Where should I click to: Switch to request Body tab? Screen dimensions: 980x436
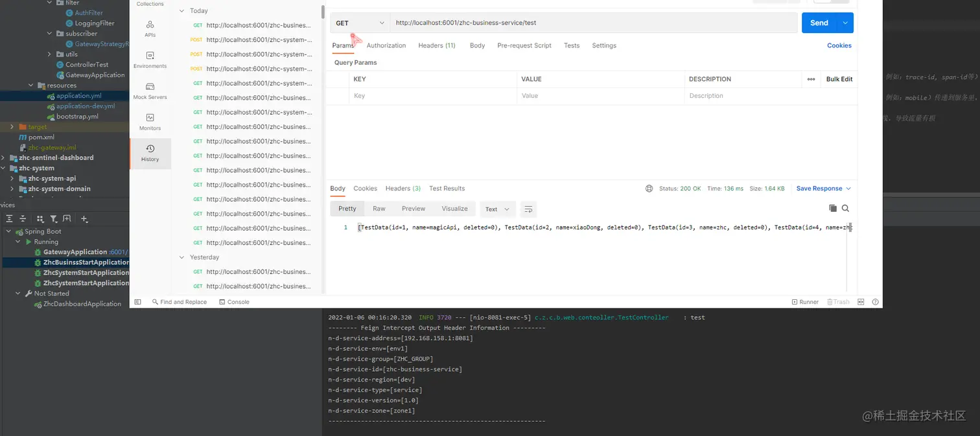(478, 45)
